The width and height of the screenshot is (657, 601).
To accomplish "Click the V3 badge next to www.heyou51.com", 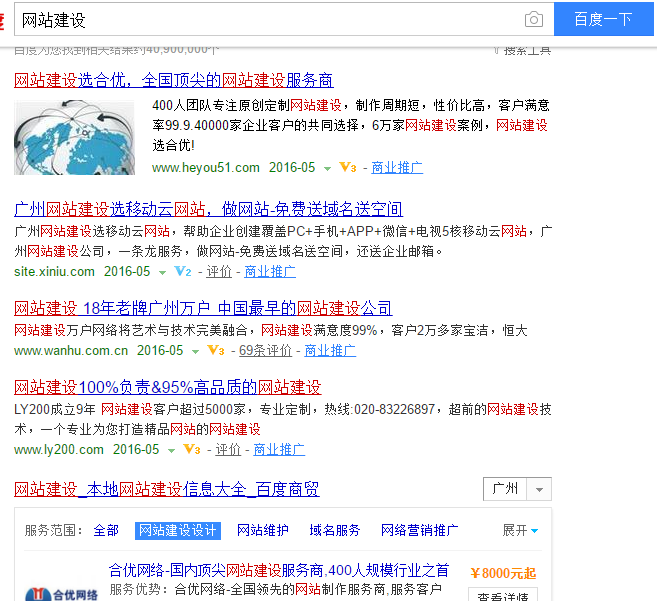I will 347,168.
